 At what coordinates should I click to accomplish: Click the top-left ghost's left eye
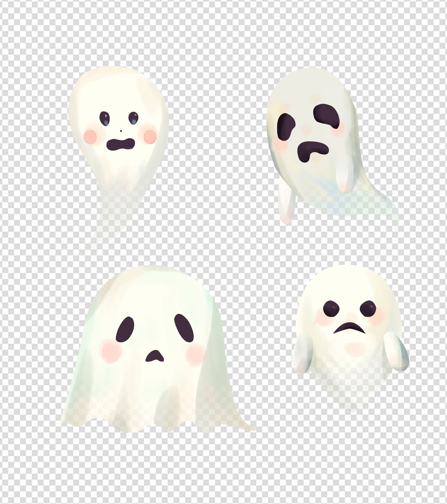click(105, 118)
